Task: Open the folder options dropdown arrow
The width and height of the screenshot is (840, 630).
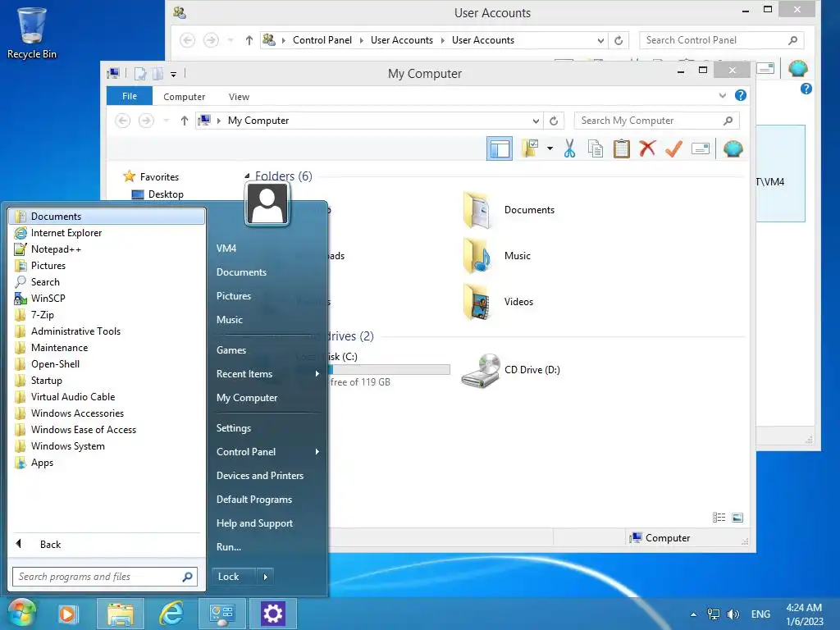Action: point(550,148)
